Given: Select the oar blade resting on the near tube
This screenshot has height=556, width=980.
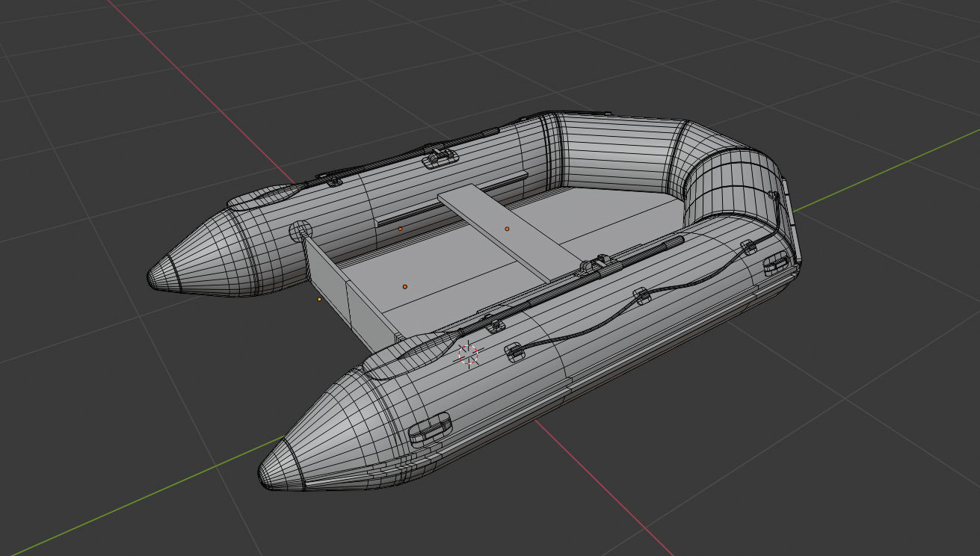Looking at the screenshot, I should pos(409,356).
